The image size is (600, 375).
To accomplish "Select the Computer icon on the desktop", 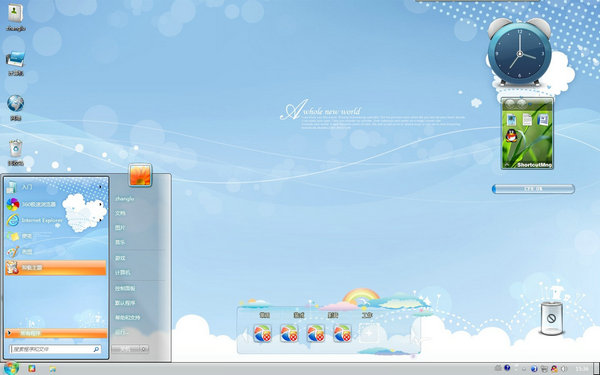I will tap(16, 63).
